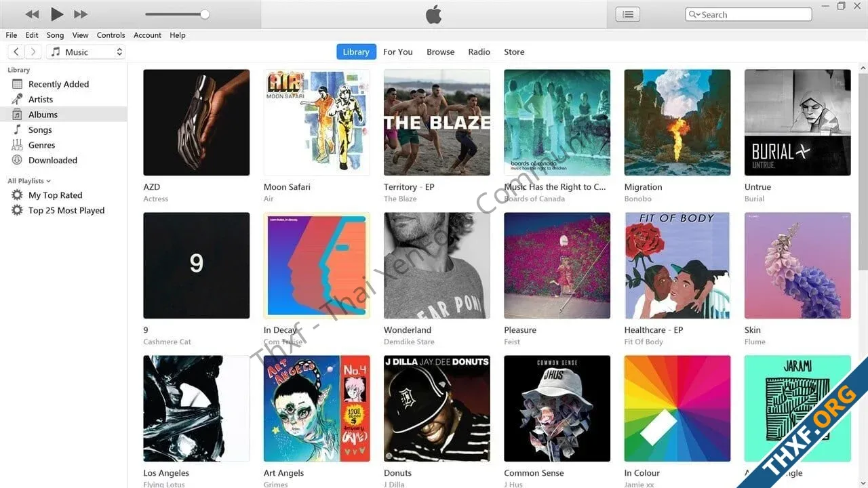Image resolution: width=868 pixels, height=488 pixels.
Task: Open the Controls menu
Action: (x=111, y=35)
